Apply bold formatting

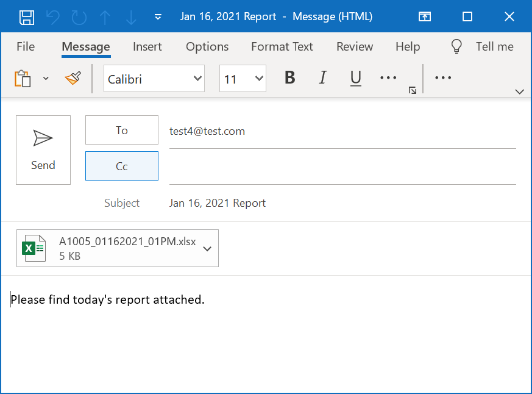click(x=289, y=78)
